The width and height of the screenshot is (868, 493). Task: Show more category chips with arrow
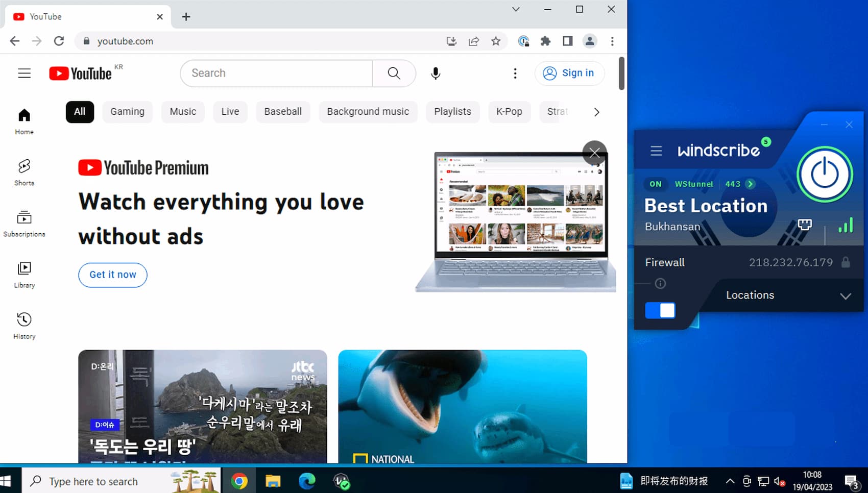point(596,112)
